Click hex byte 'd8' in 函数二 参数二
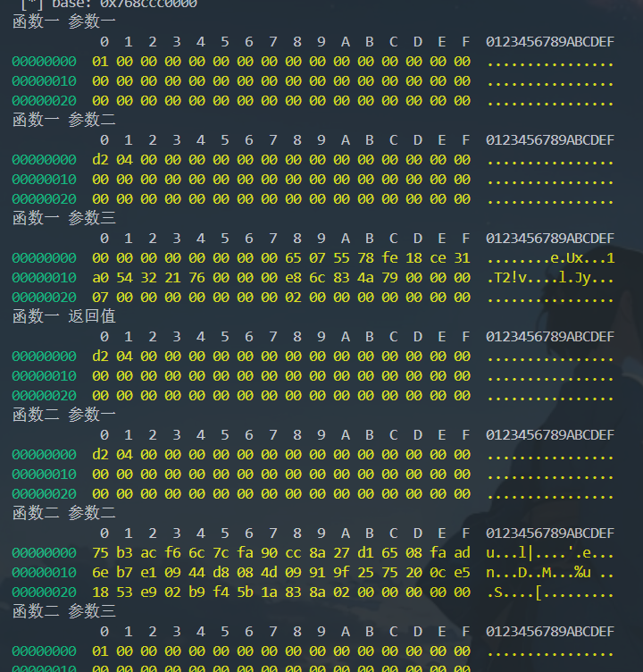This screenshot has width=643, height=672. click(x=221, y=573)
